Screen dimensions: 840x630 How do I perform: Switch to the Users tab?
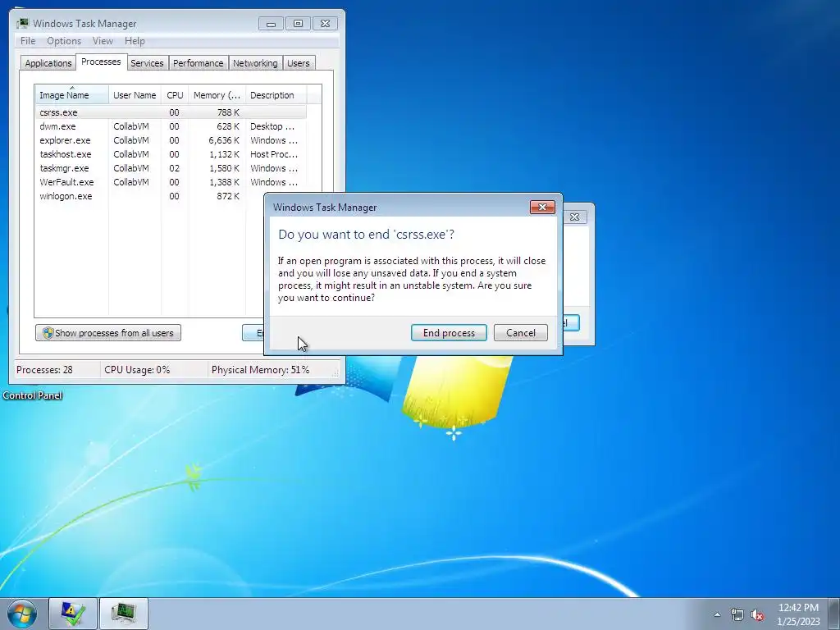[299, 63]
